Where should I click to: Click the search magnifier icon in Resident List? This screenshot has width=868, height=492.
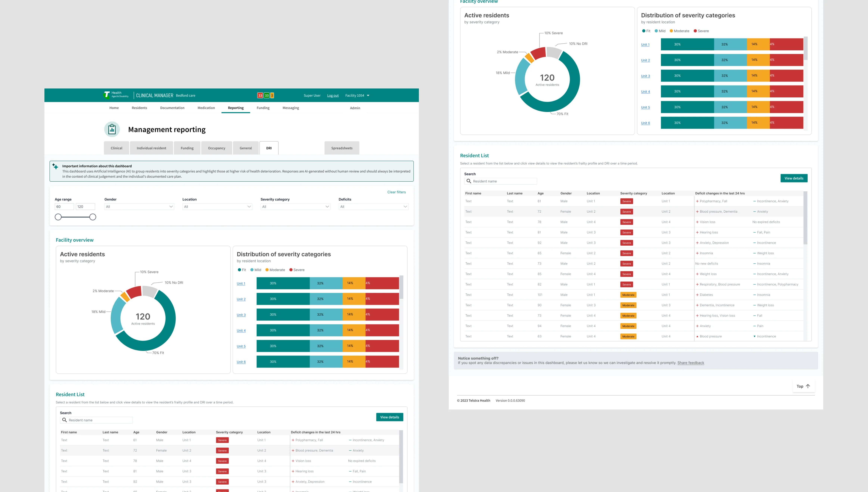click(x=64, y=420)
